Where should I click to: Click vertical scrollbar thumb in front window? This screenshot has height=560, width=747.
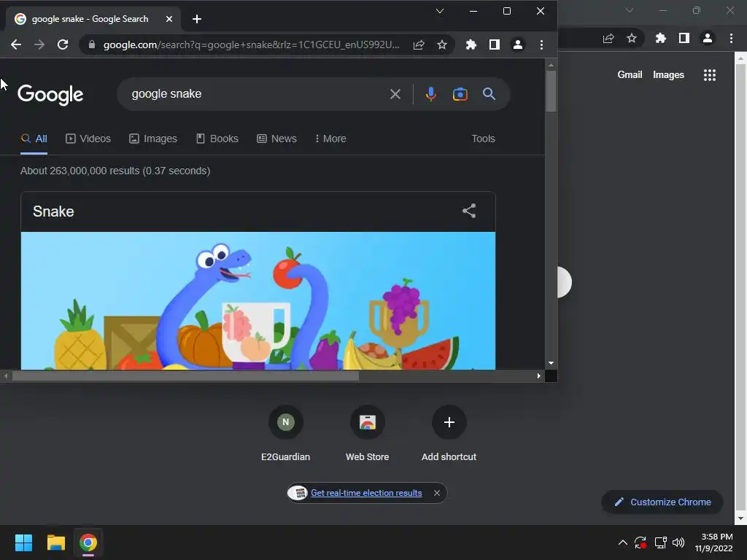tap(551, 91)
